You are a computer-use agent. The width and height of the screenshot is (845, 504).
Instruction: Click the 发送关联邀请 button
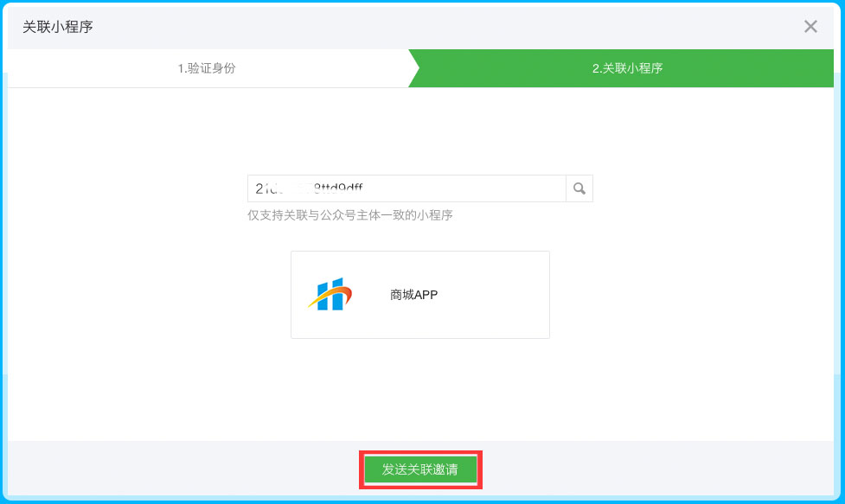pos(420,469)
